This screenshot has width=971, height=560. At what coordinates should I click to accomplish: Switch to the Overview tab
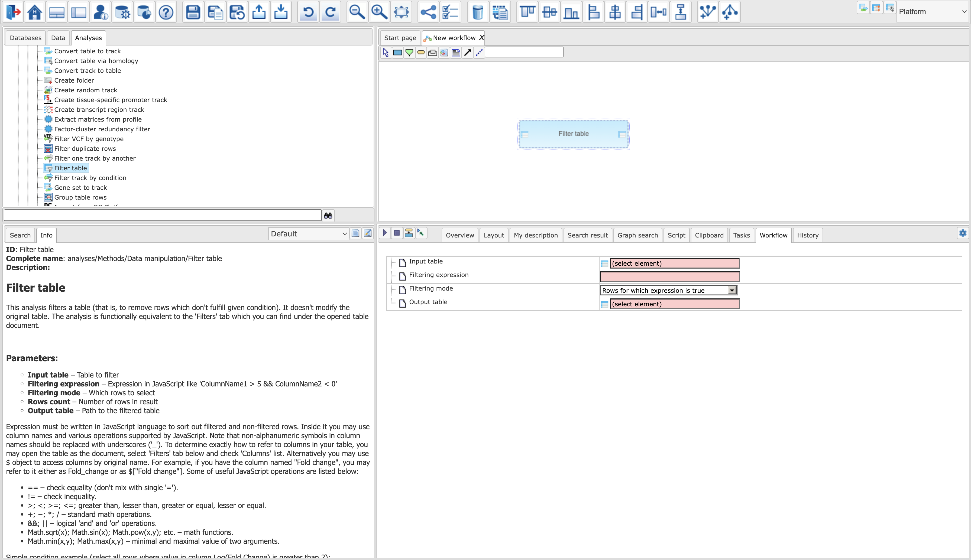(460, 235)
